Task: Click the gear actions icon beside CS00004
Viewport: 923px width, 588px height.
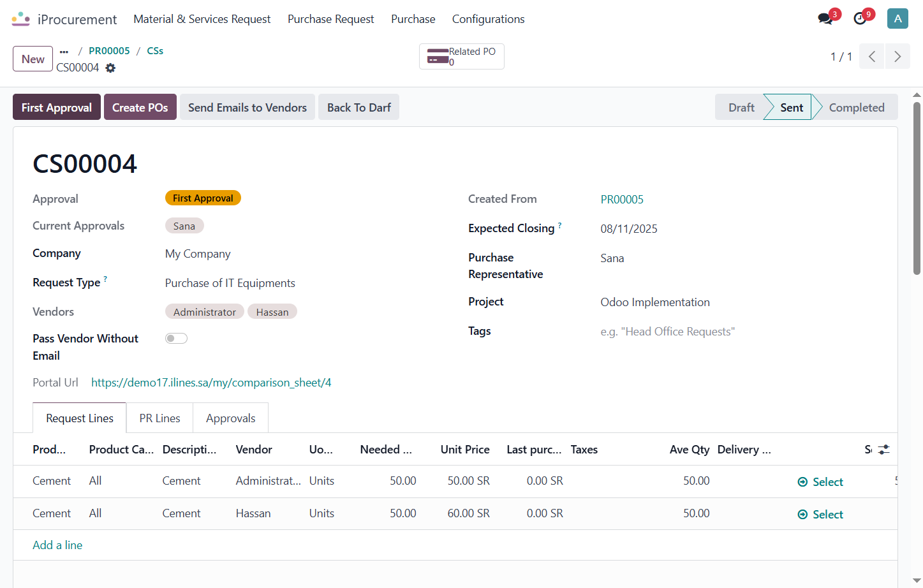Action: pos(110,68)
